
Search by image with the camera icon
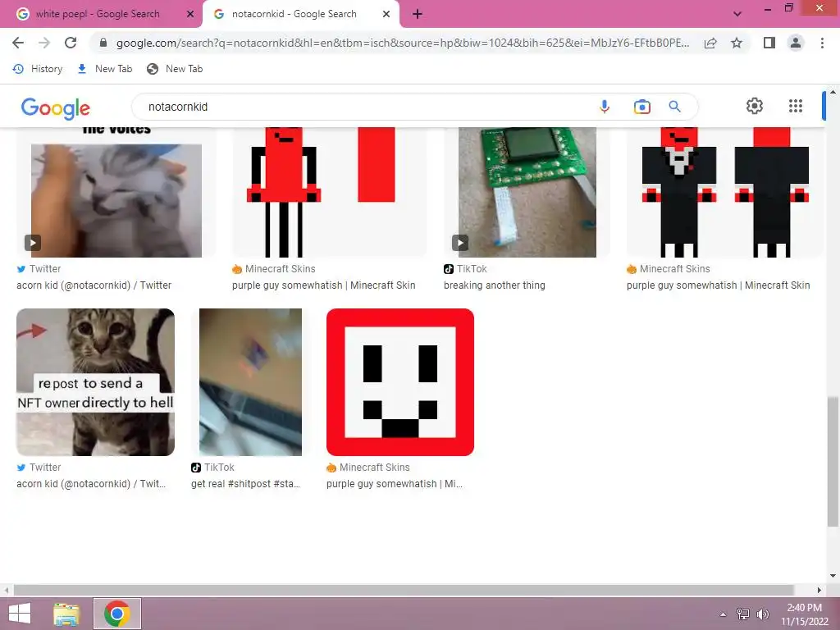(641, 107)
